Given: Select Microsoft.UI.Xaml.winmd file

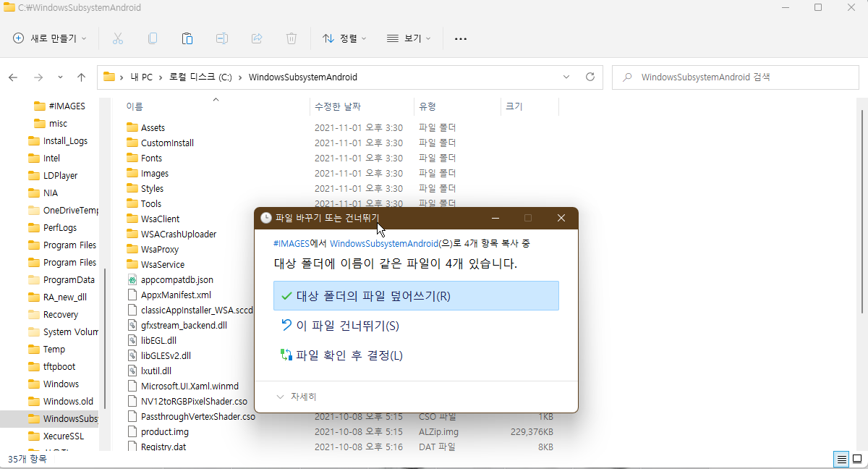Looking at the screenshot, I should [x=188, y=386].
